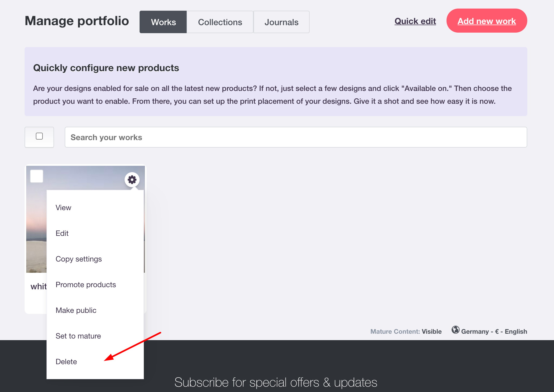The width and height of the screenshot is (554, 392).
Task: Open the Quick edit link
Action: [x=415, y=21]
